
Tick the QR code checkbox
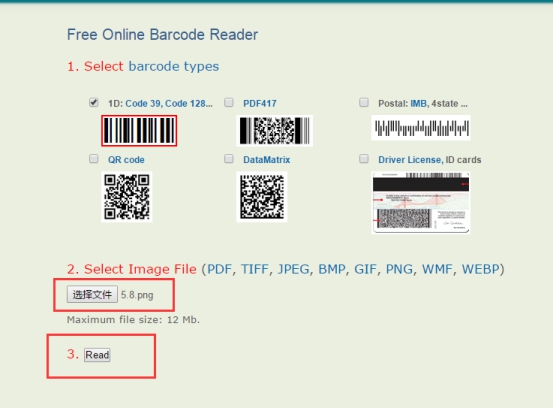[x=94, y=159]
